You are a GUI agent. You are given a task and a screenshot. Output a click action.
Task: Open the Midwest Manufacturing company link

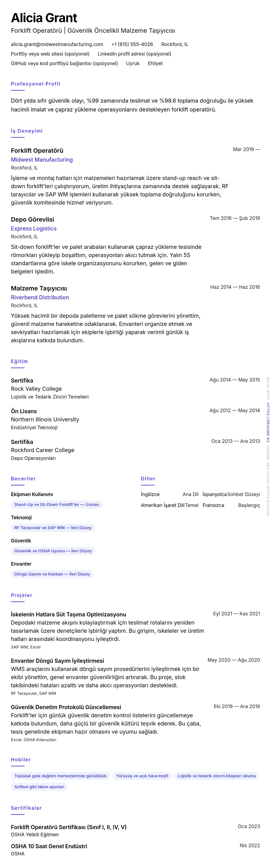pyautogui.click(x=41, y=159)
